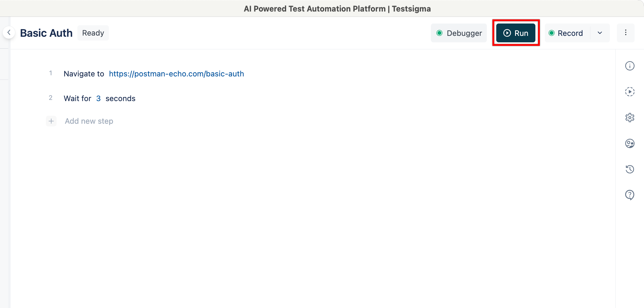Open the run history clock icon
Viewport: 644px width, 308px height.
click(630, 169)
